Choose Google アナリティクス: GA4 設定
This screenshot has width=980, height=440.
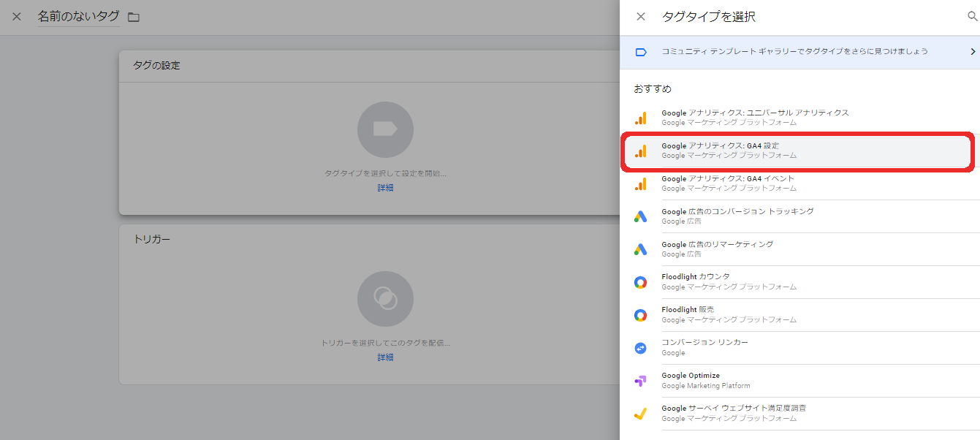coord(799,151)
